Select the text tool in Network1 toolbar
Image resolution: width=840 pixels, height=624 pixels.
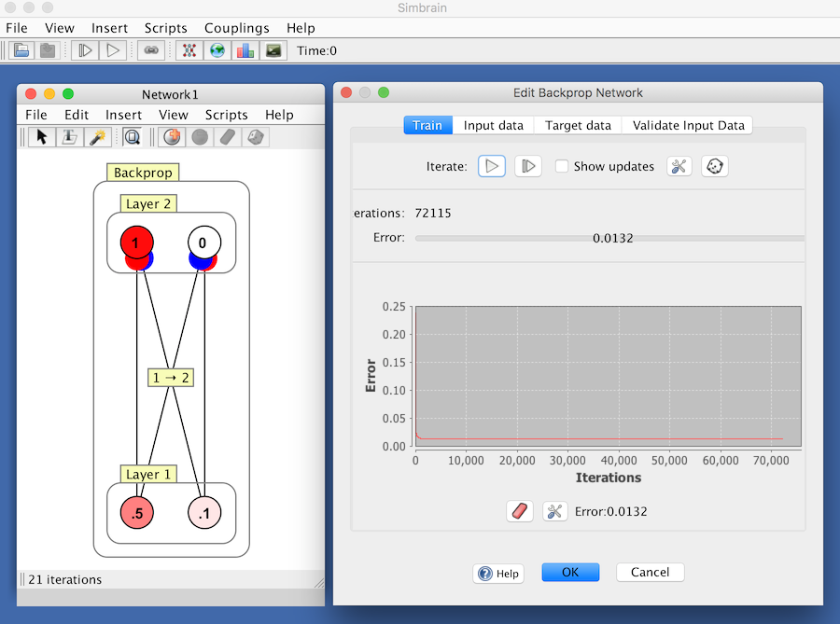pos(68,137)
